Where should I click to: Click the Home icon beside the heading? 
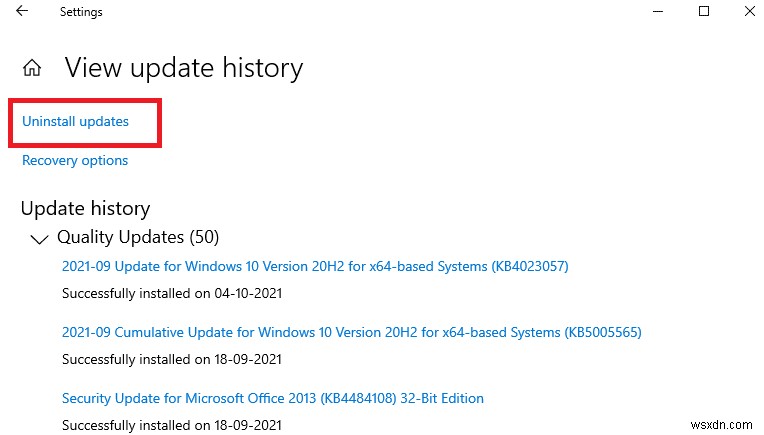33,68
